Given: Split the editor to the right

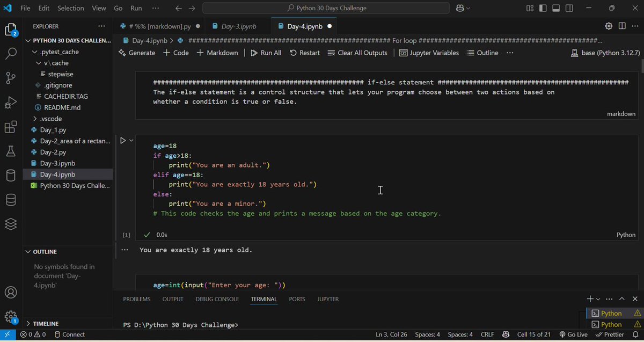Looking at the screenshot, I should coord(622,26).
